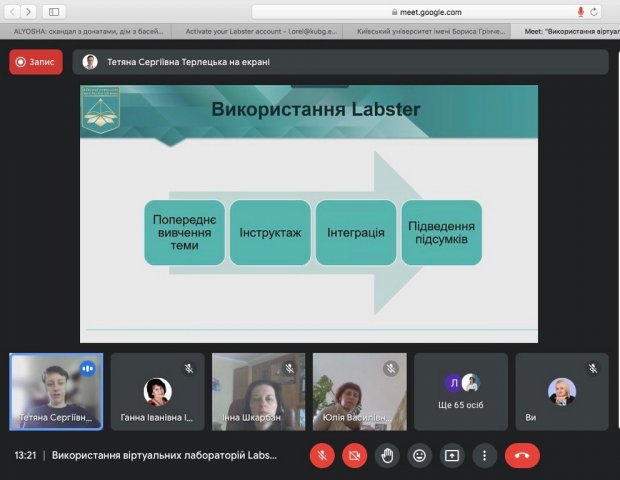The height and width of the screenshot is (480, 620).
Task: Click the red Запис recording indicator
Action: coord(36,62)
